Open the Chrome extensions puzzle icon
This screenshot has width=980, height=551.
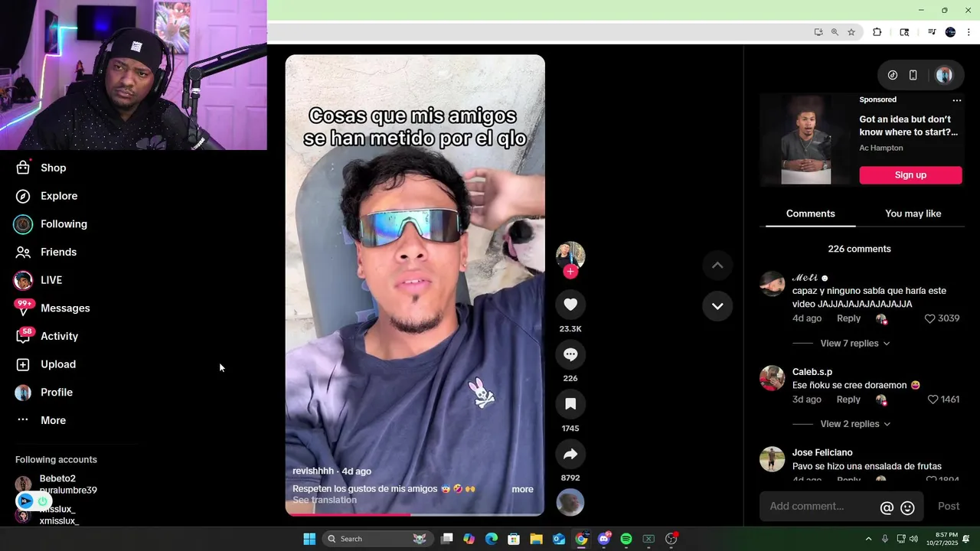[x=877, y=32]
